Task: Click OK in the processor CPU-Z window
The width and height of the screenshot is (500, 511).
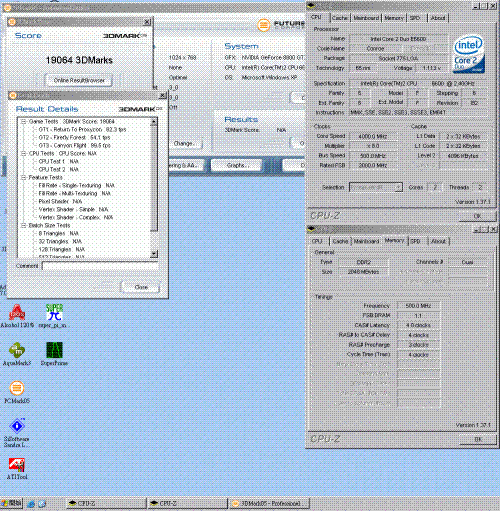Action: tap(477, 216)
